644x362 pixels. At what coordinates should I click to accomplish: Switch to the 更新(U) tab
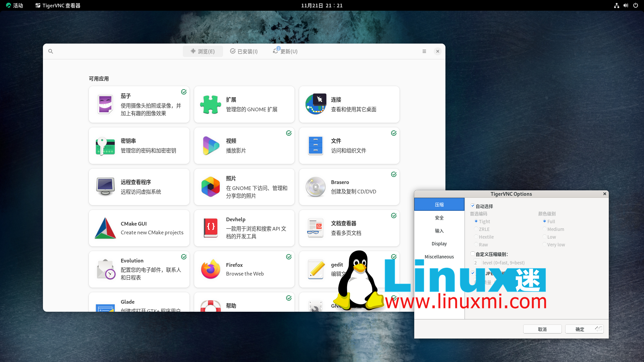(x=285, y=51)
